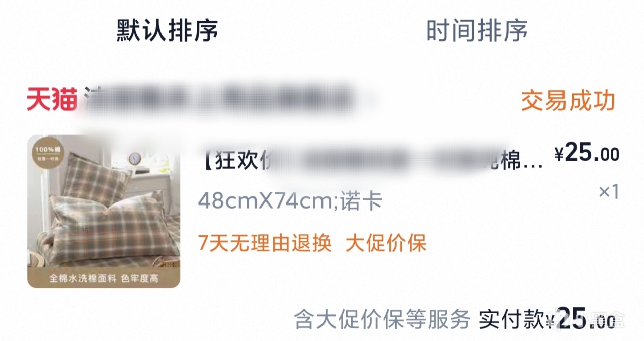This screenshot has height=341, width=644.
Task: Tap the 实付款 ¥25.00 total amount
Action: (x=547, y=320)
